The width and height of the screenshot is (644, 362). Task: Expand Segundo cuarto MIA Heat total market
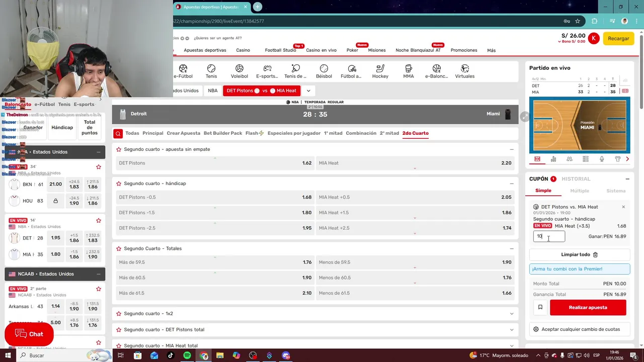tap(512, 346)
